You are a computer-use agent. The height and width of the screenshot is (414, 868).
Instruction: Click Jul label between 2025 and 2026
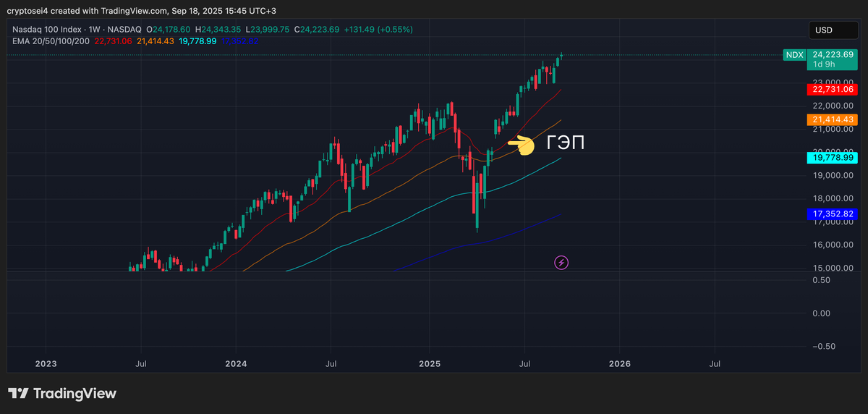(524, 363)
